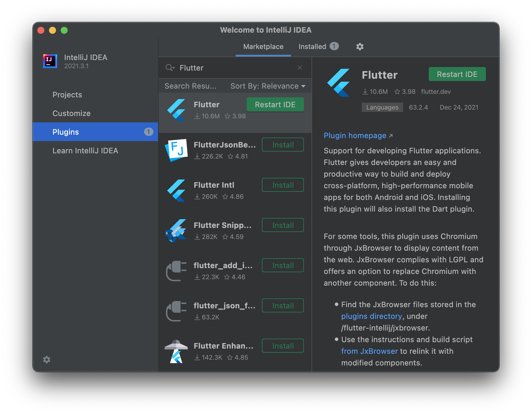Click the large Flutter logo in details
The image size is (532, 415).
[339, 83]
